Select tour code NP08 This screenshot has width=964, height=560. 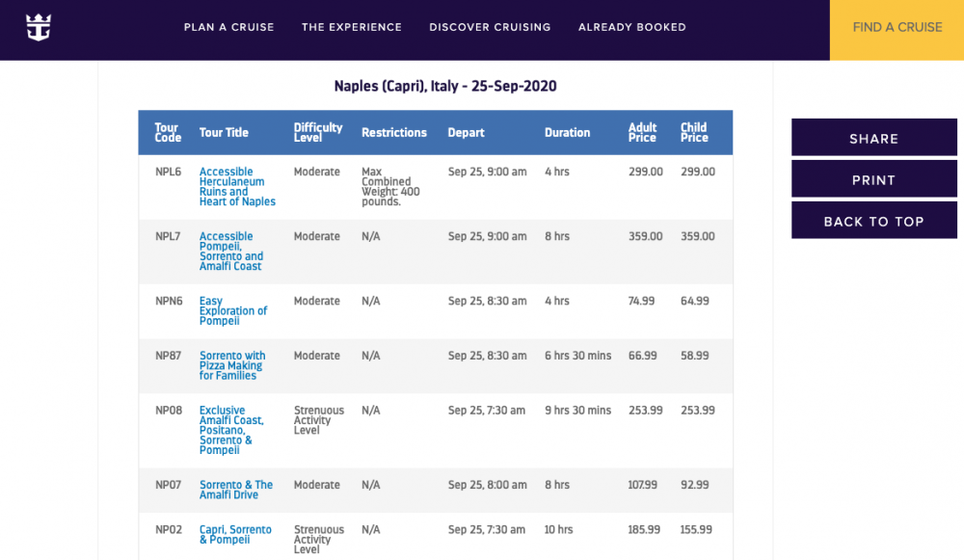pos(169,410)
